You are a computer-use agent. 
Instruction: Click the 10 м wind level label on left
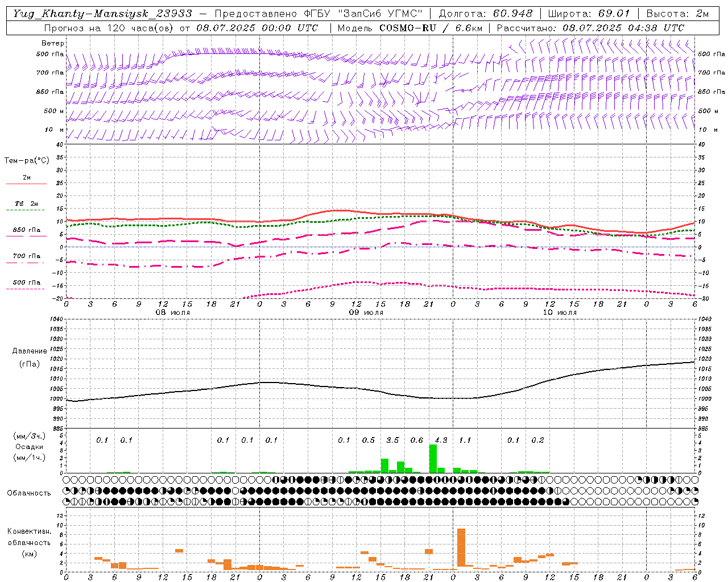pyautogui.click(x=55, y=130)
